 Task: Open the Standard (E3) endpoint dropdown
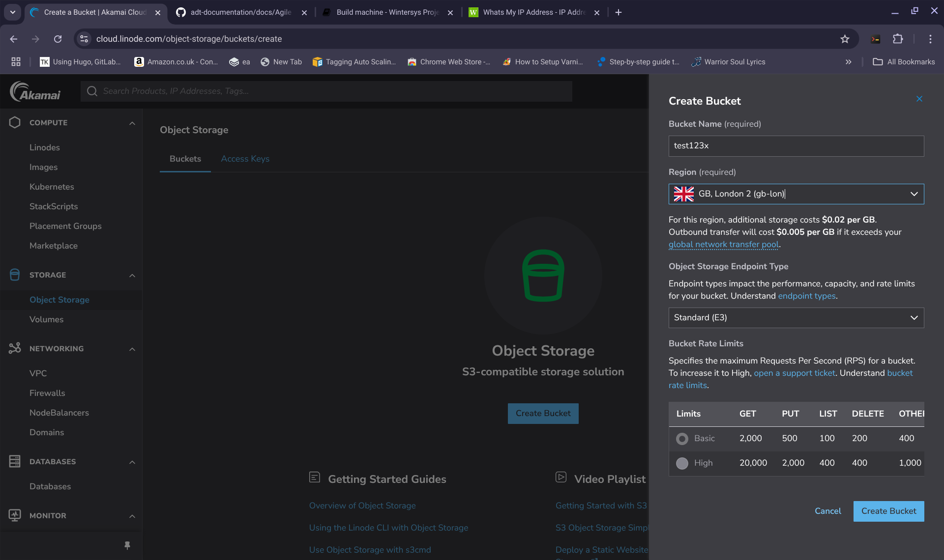(914, 318)
